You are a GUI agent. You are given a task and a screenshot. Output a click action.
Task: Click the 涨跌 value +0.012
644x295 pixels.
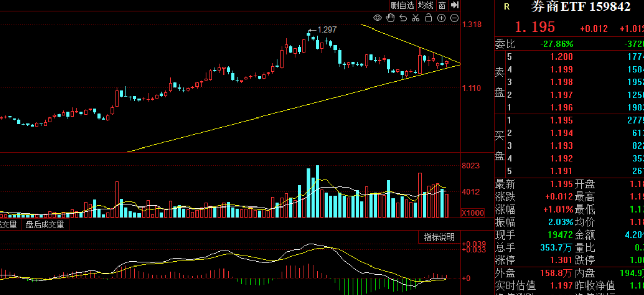coord(559,197)
